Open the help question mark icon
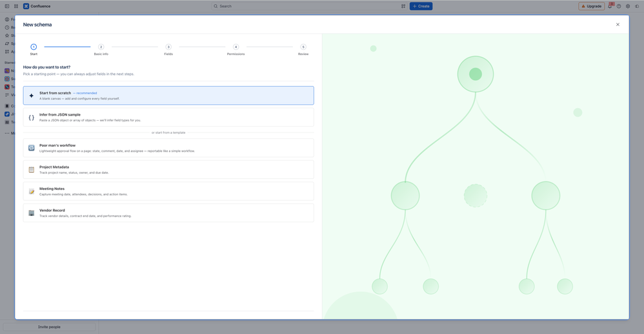This screenshot has height=334, width=644. coord(619,6)
